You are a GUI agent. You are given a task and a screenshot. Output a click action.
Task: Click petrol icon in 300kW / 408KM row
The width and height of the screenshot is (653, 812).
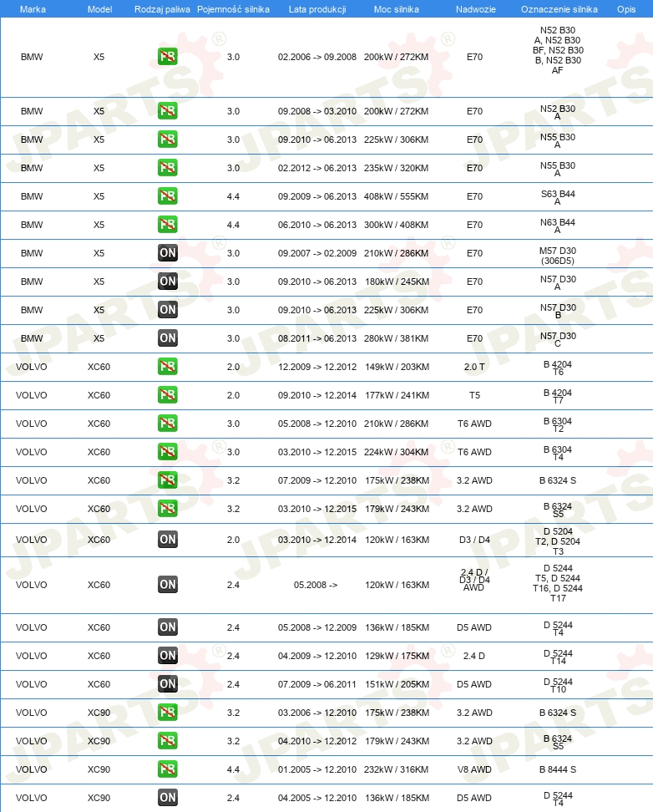pyautogui.click(x=167, y=225)
